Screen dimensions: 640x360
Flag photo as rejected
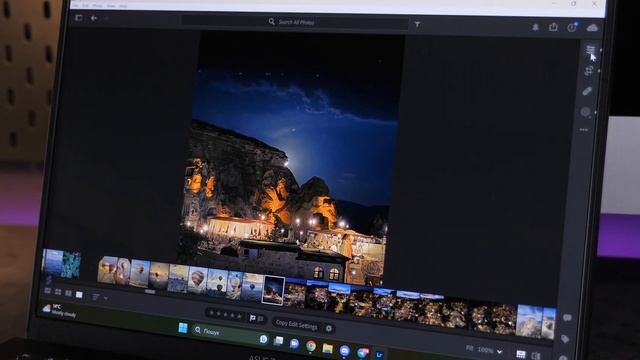pyautogui.click(x=260, y=319)
